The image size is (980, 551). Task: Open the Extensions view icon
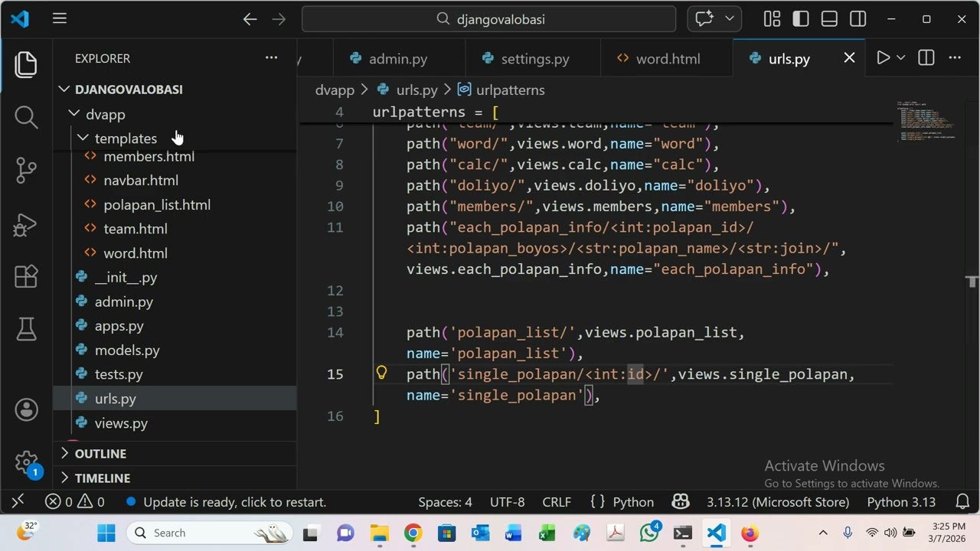pos(26,276)
